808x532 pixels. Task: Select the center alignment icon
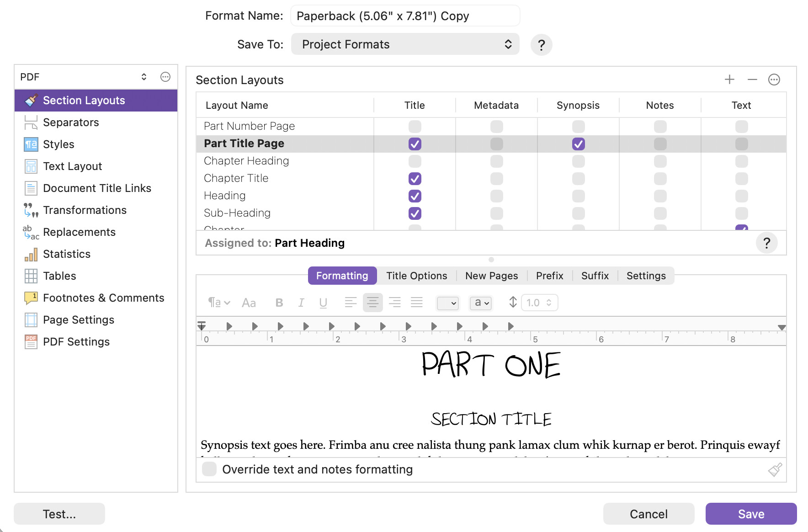pyautogui.click(x=372, y=303)
